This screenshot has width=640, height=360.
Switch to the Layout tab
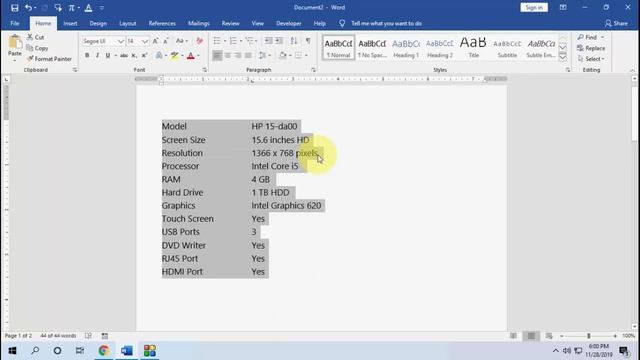(x=127, y=23)
